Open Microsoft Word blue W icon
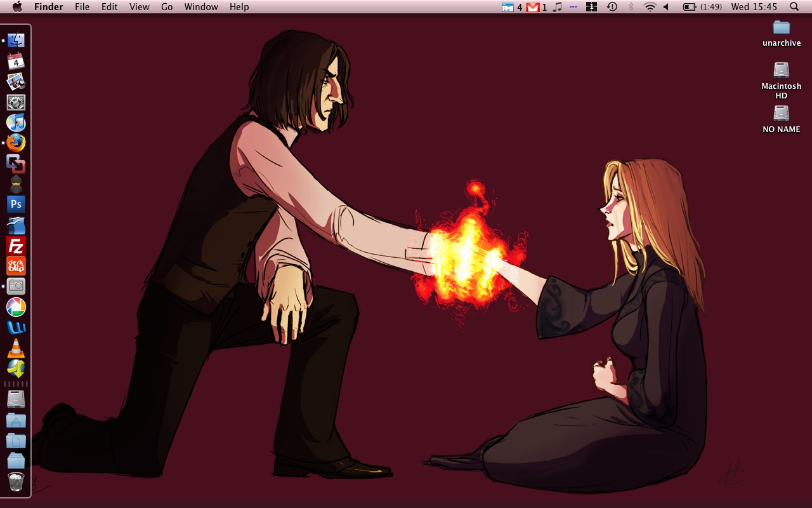This screenshot has width=812, height=508. coord(16,328)
